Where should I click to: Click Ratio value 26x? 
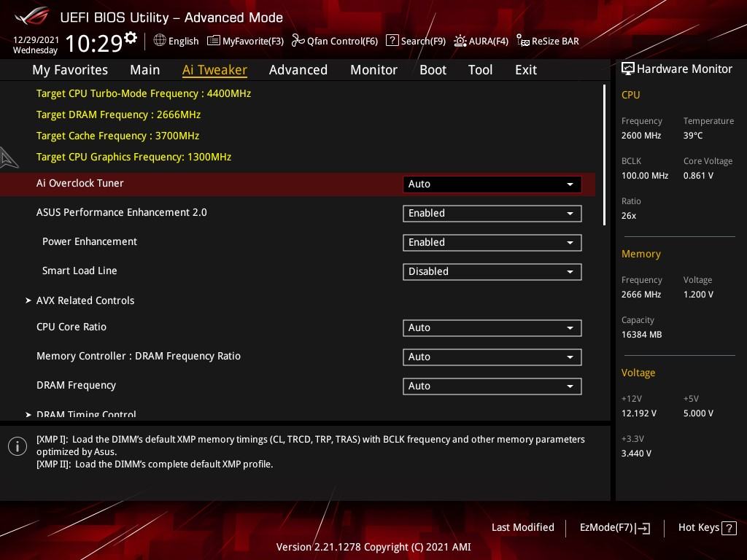(x=629, y=216)
